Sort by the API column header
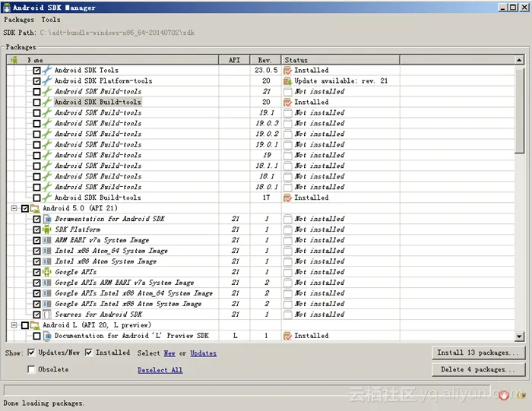Image resolution: width=532 pixels, height=411 pixels. [234, 60]
